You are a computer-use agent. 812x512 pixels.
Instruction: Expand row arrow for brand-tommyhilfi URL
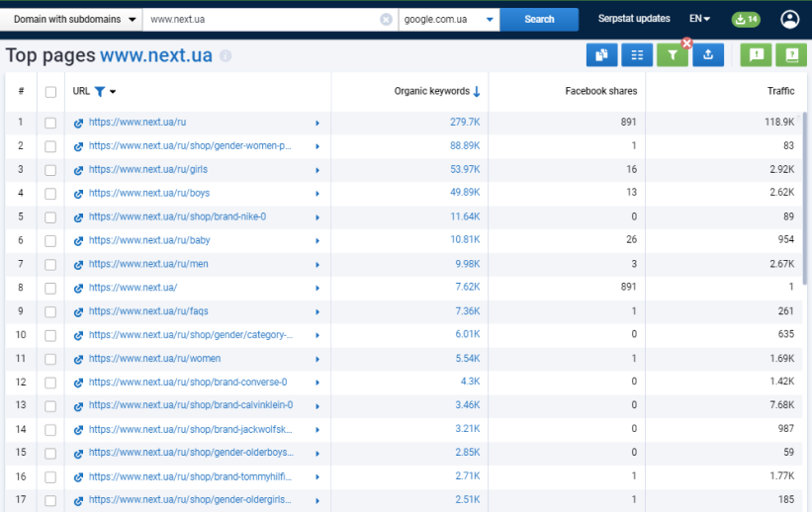317,476
